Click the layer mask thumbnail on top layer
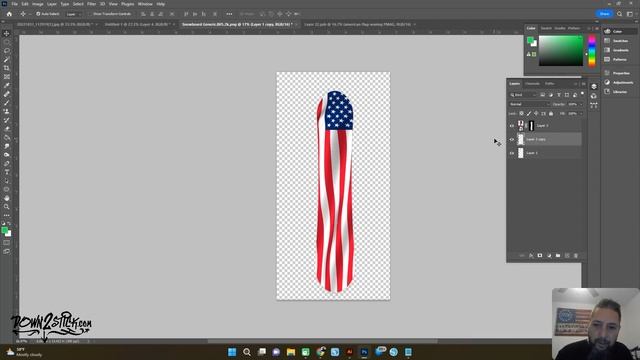640x360 pixels. coord(531,126)
